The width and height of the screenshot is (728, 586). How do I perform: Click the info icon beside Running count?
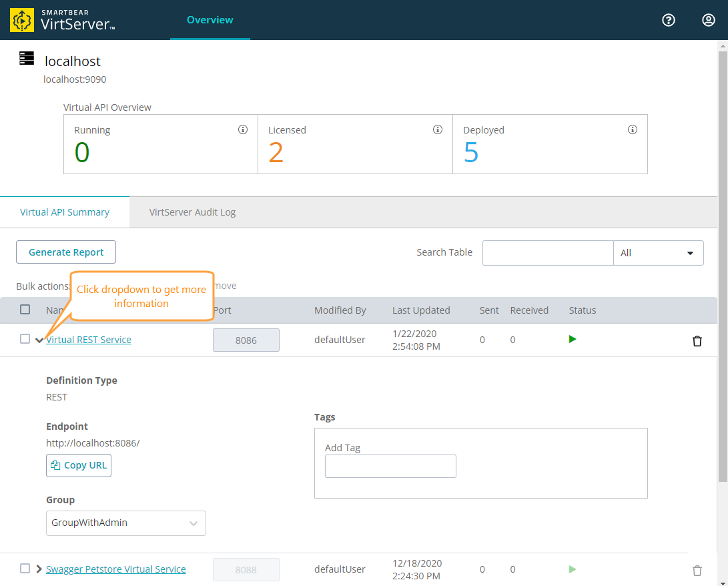tap(243, 129)
